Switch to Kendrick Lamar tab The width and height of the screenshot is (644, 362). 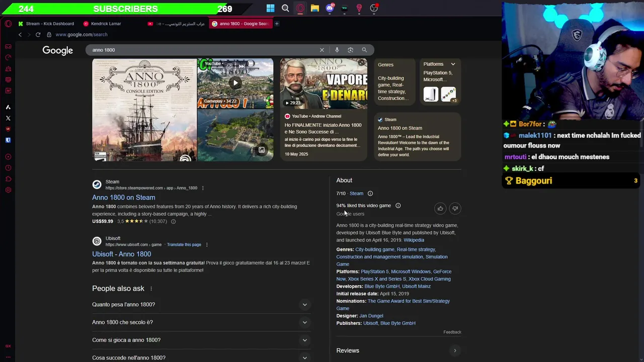coord(102,24)
